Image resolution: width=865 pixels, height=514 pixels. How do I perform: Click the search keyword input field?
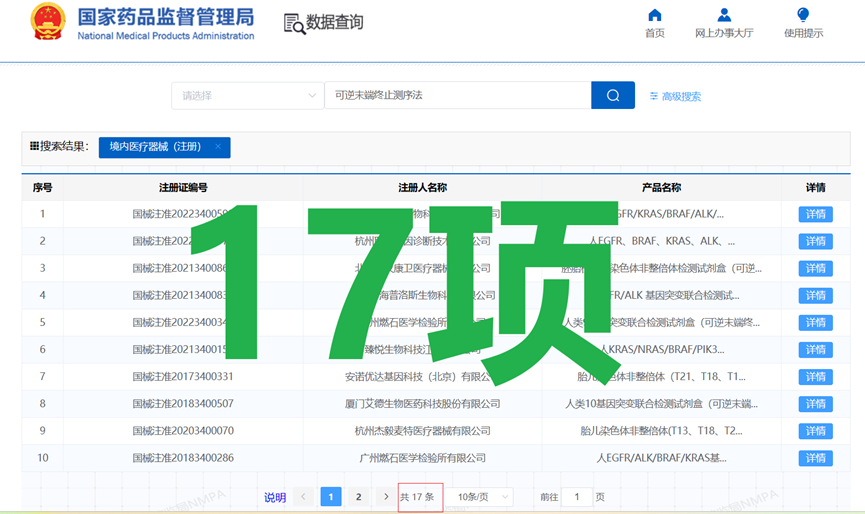tap(457, 96)
